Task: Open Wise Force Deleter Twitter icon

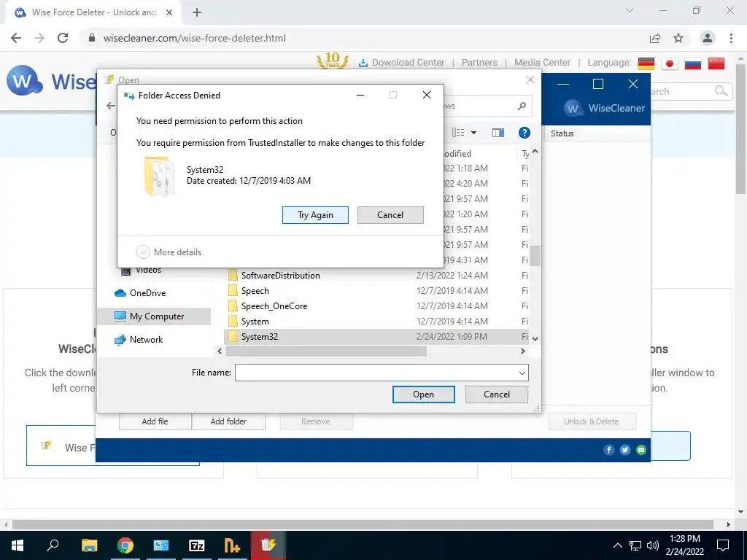Action: pyautogui.click(x=625, y=449)
